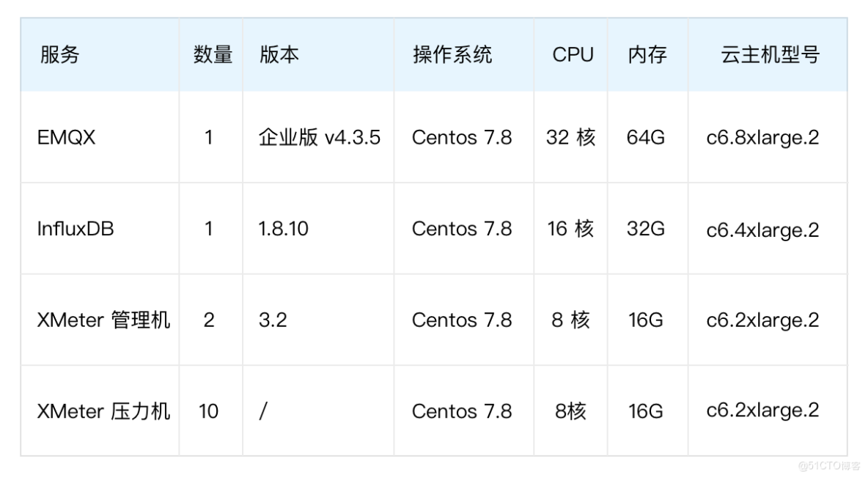868x478 pixels.
Task: Select the c6.8xlarge.2 instance type cell
Action: pyautogui.click(x=762, y=137)
